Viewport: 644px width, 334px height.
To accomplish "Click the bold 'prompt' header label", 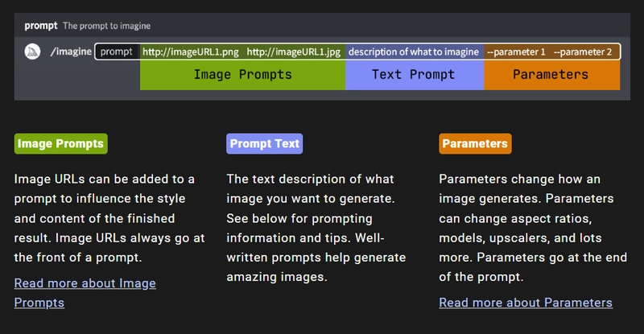I will (x=41, y=26).
